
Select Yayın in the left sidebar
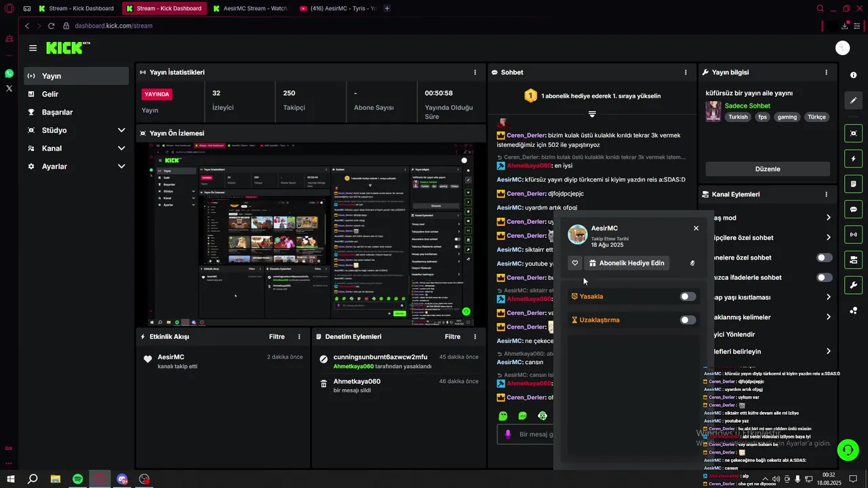[x=76, y=76]
